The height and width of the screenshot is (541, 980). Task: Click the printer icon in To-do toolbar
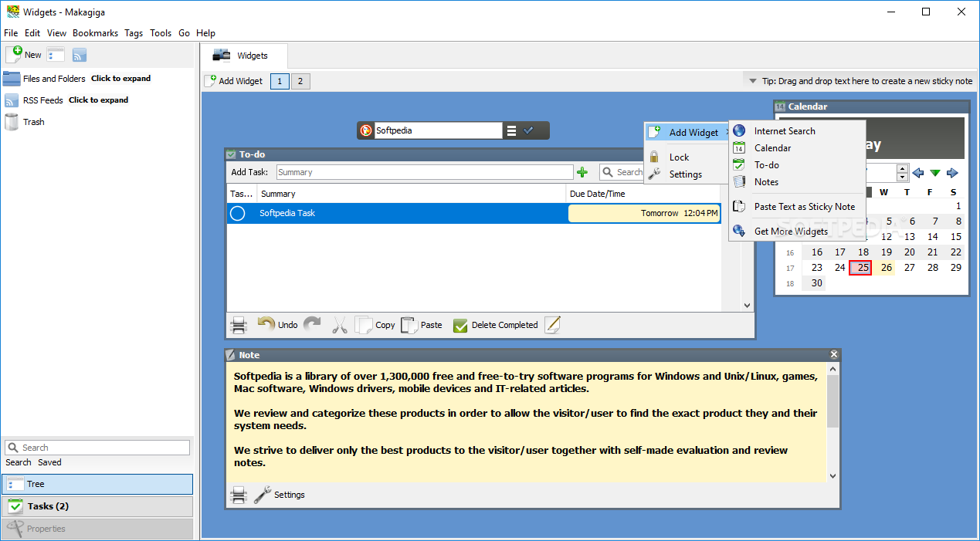coord(239,325)
